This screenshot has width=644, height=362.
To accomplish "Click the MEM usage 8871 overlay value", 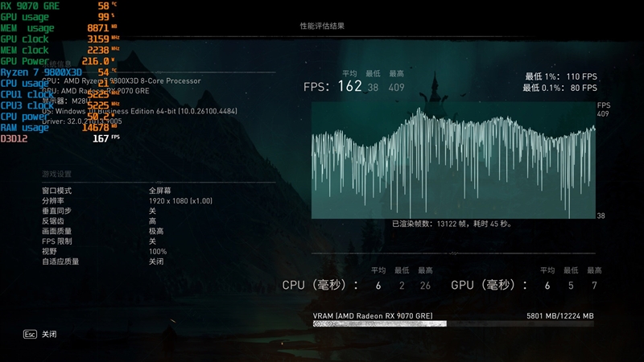I will tap(97, 28).
